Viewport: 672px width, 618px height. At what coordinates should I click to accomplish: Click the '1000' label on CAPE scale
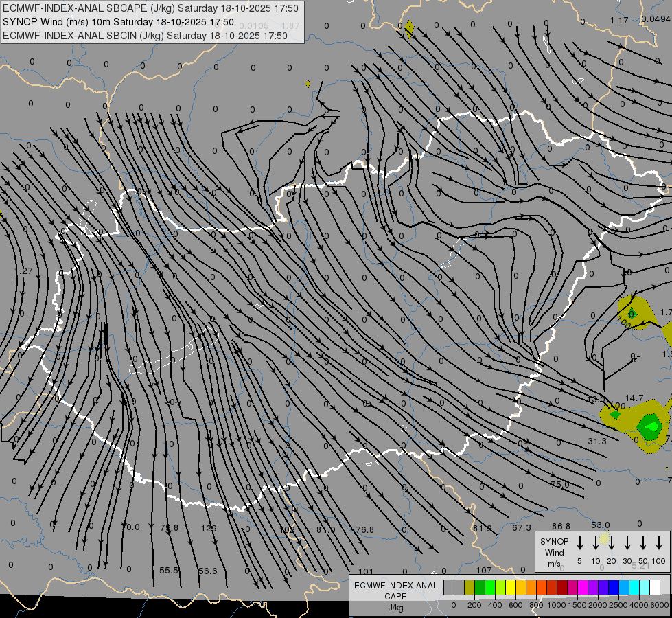[557, 605]
